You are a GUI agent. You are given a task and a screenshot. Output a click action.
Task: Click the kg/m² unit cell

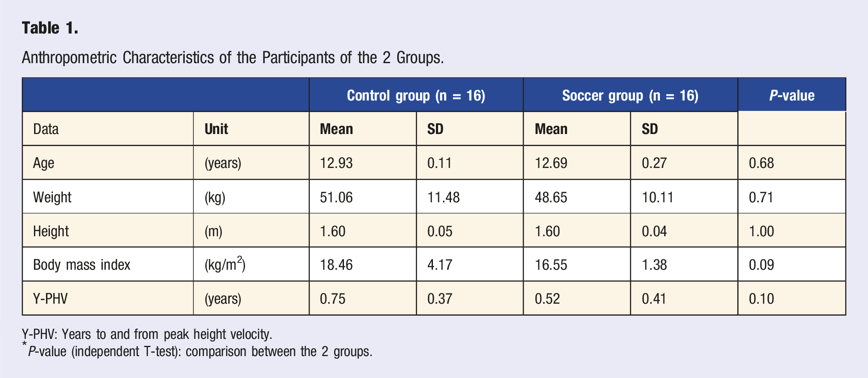[225, 264]
